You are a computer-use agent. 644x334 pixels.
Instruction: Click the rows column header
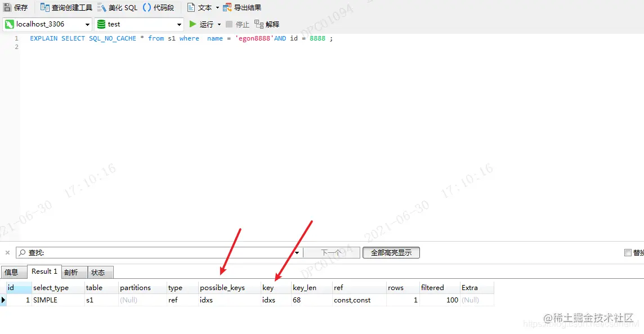coord(403,288)
